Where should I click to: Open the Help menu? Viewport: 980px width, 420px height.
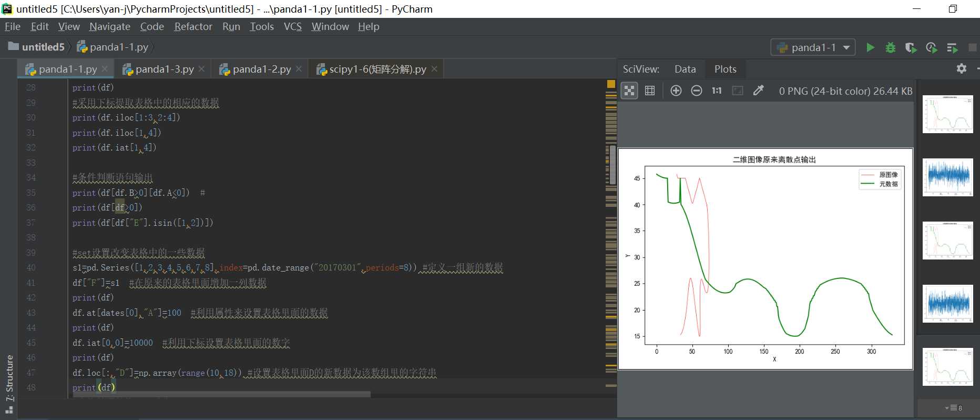[369, 26]
